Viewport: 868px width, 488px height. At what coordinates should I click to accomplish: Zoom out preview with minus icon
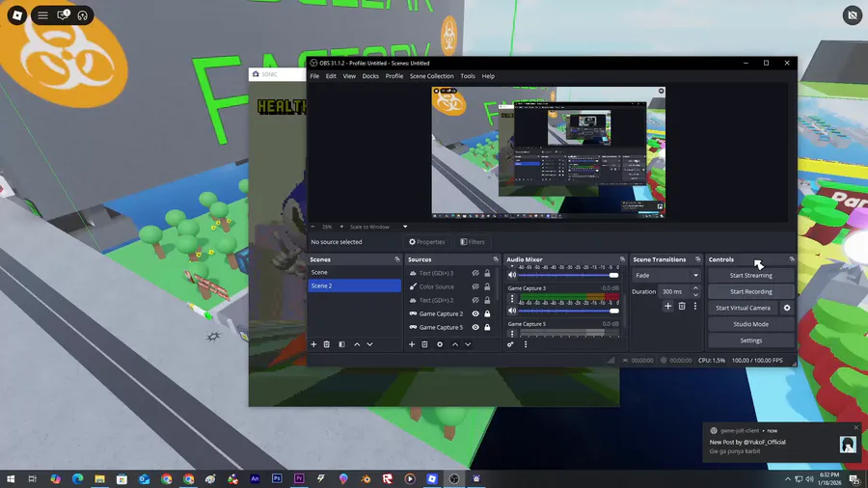click(312, 227)
